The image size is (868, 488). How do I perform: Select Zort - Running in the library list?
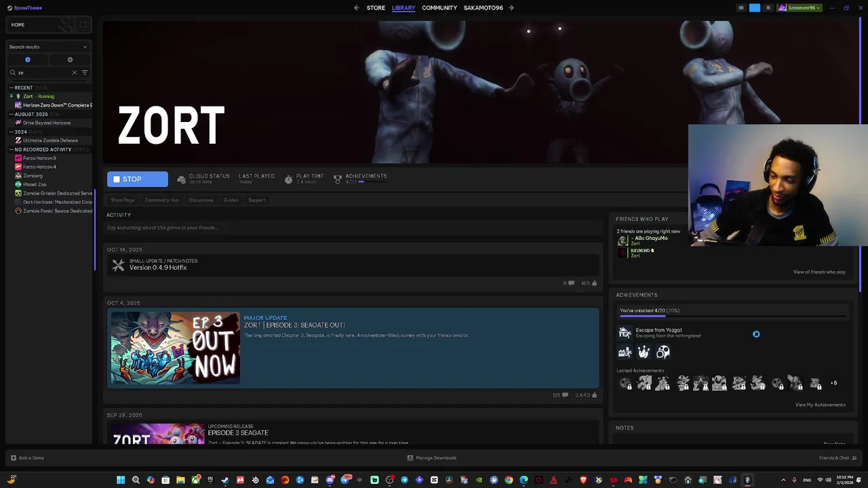(39, 96)
